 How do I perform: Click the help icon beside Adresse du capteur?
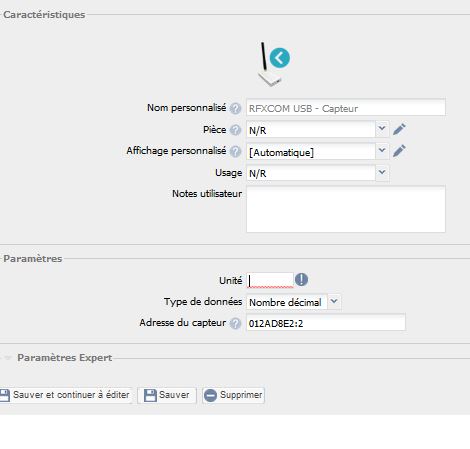pos(235,323)
